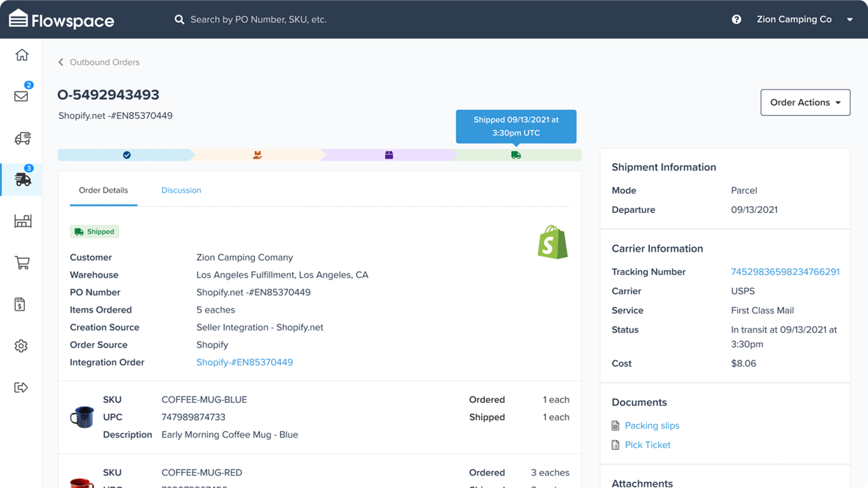The image size is (868, 488).
Task: Open the shopping cart icon
Action: (x=22, y=262)
